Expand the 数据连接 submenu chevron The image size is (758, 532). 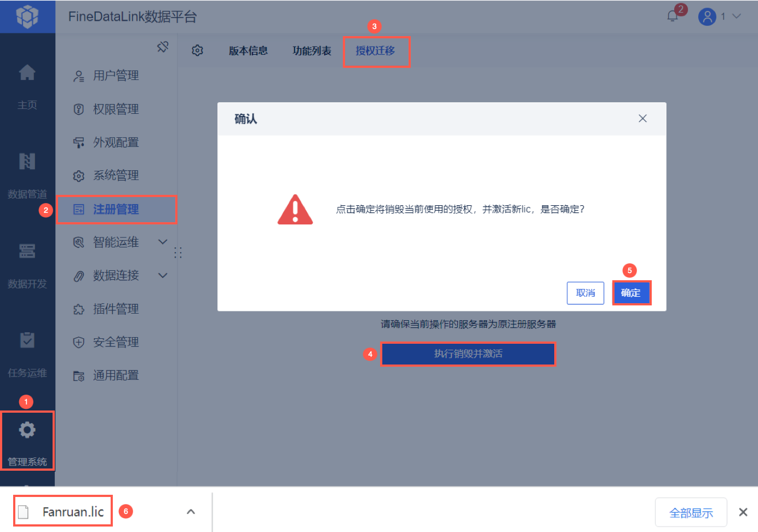click(163, 275)
